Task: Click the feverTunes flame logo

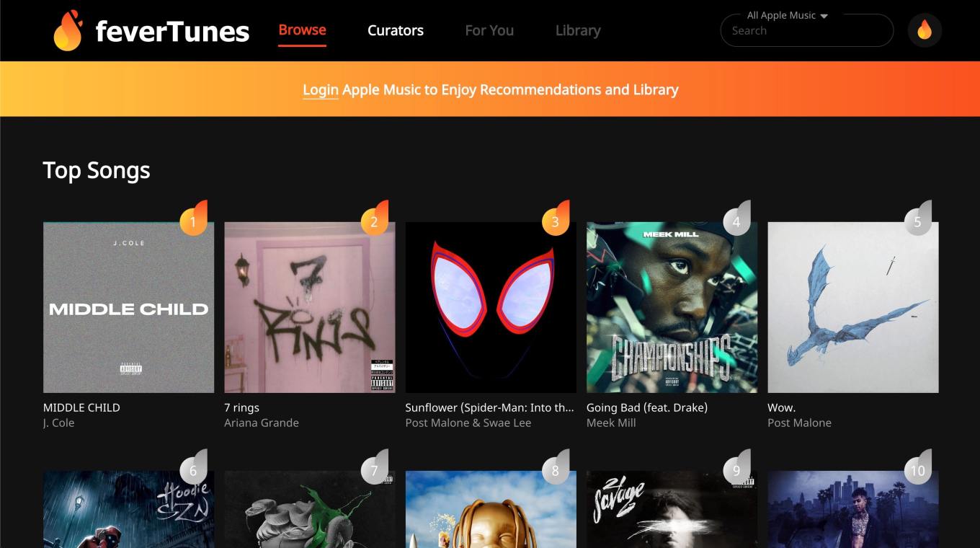Action: click(x=68, y=30)
